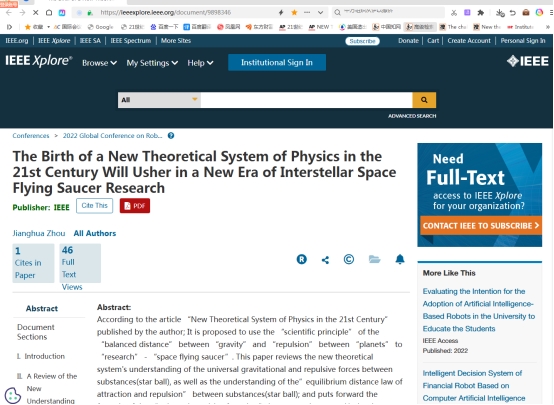Open IEEE SA site link
Viewport: 554px width, 405px height.
pyautogui.click(x=90, y=41)
